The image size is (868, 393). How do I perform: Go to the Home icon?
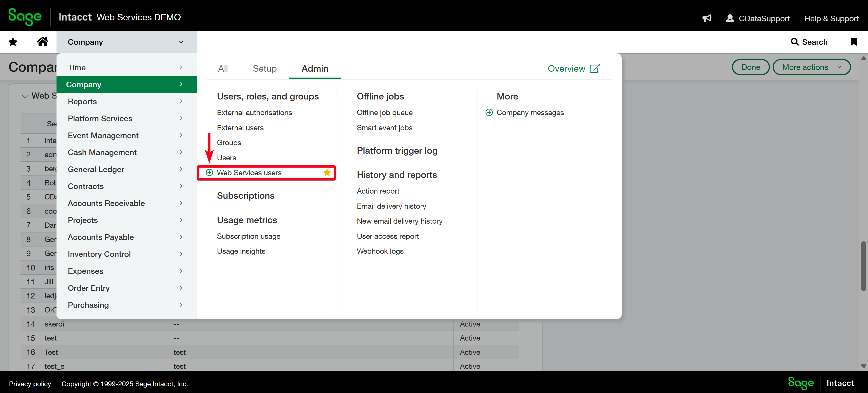point(42,42)
